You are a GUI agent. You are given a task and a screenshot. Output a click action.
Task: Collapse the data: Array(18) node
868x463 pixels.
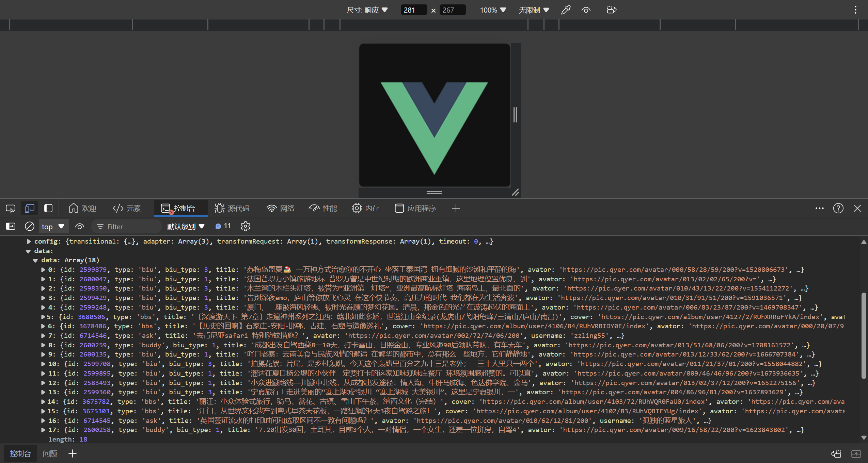point(35,260)
